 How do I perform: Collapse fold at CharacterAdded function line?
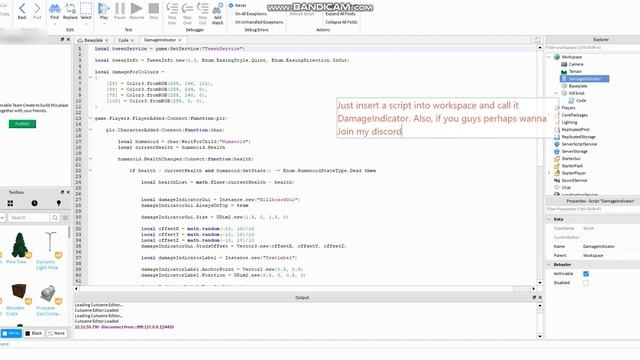click(91, 130)
